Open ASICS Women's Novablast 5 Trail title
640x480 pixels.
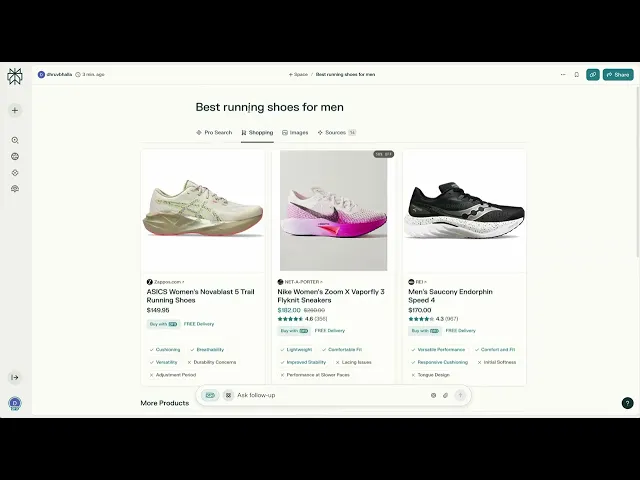200,296
